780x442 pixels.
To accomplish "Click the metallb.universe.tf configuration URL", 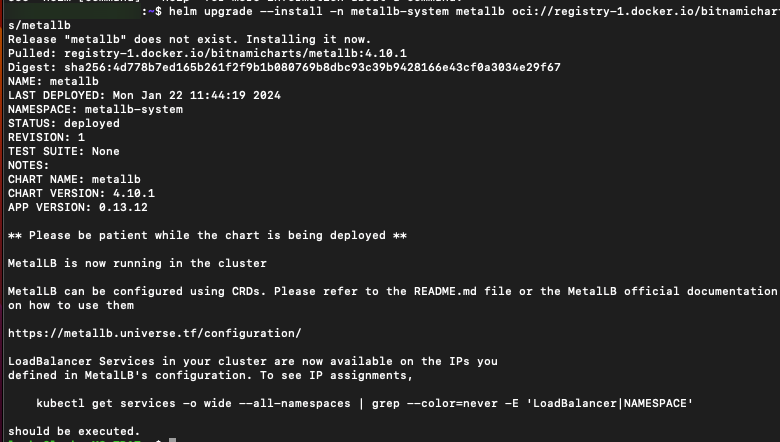I will point(154,333).
